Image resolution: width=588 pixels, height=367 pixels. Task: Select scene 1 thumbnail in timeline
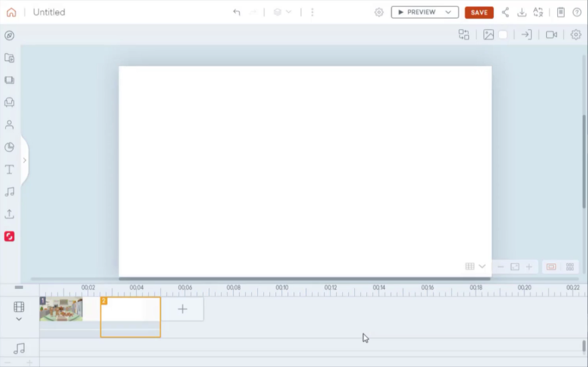(61, 309)
